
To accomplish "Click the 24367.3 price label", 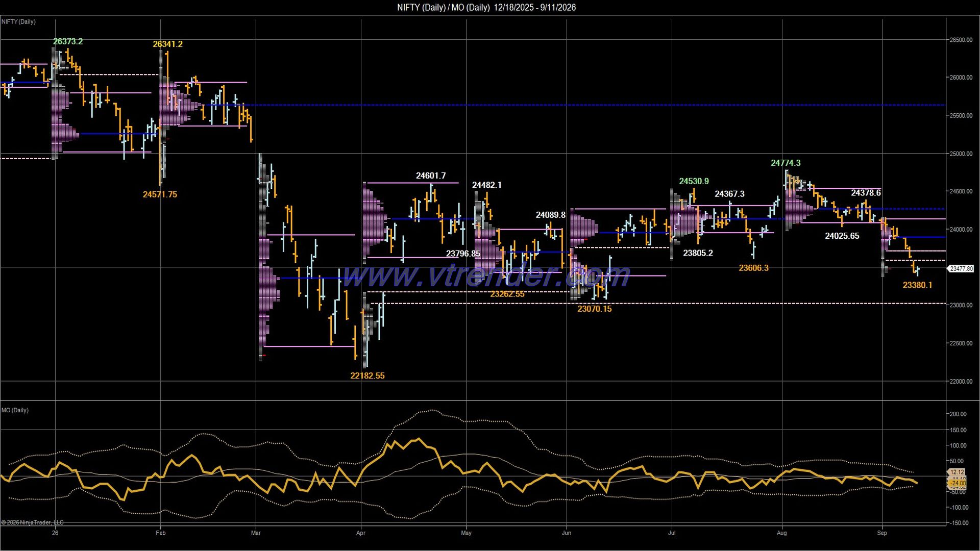I will [x=729, y=194].
